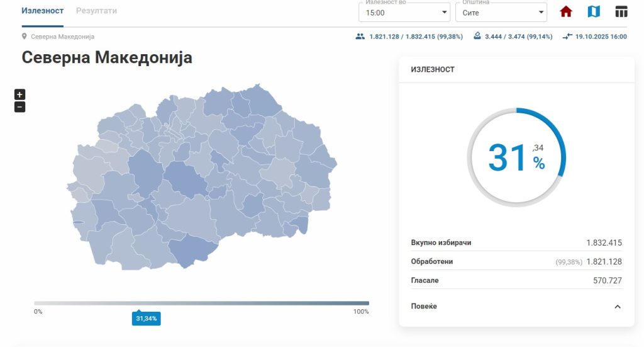The width and height of the screenshot is (644, 347).
Task: Click the 31% turnout donut chart
Action: 516,157
